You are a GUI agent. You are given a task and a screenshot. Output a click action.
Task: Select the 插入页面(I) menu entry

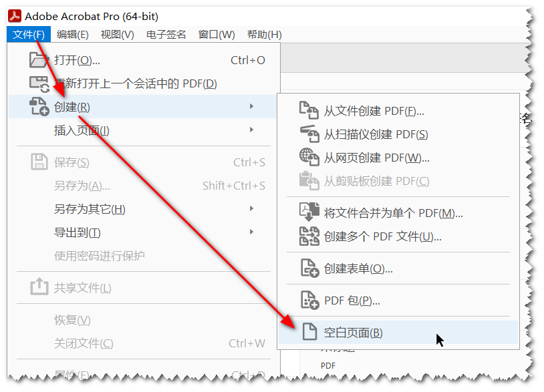(x=143, y=130)
